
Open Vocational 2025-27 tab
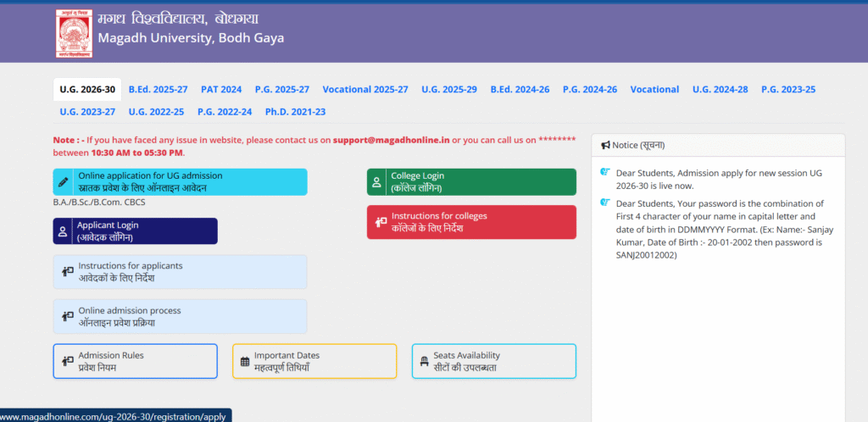click(x=365, y=89)
